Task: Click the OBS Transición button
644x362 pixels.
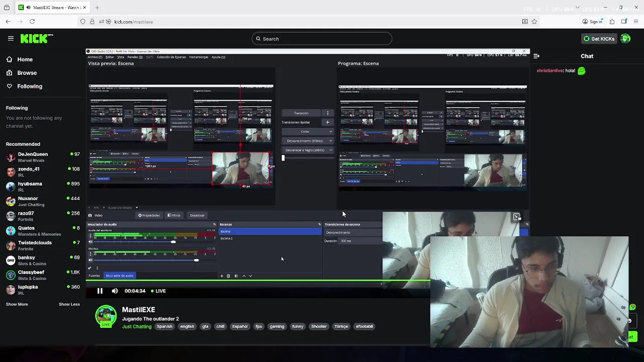Action: pyautogui.click(x=301, y=113)
